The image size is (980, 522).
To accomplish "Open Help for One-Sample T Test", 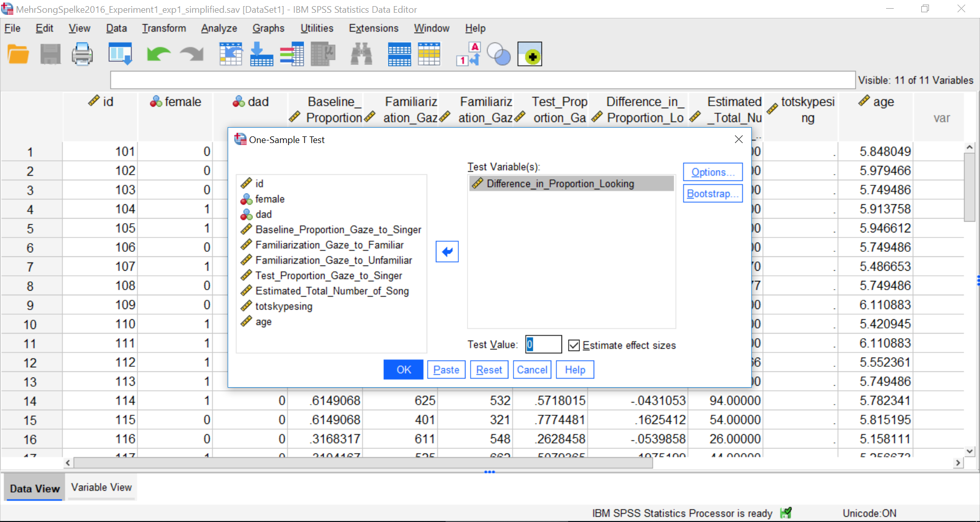I will (x=575, y=370).
